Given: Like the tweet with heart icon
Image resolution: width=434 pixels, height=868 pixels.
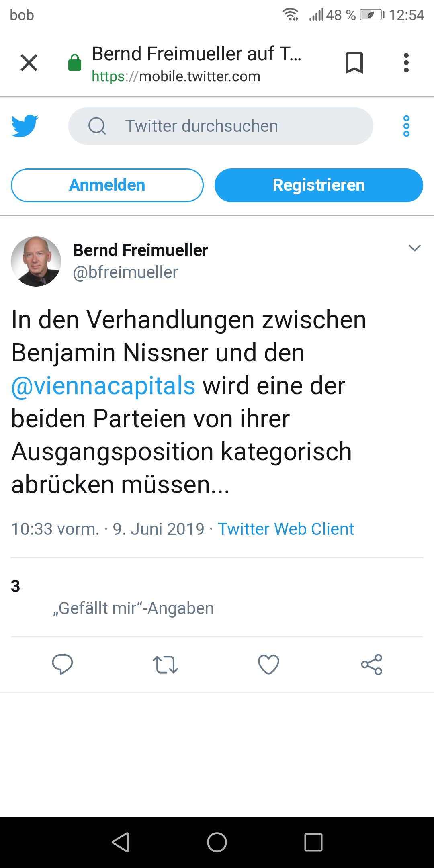Looking at the screenshot, I should tap(268, 664).
